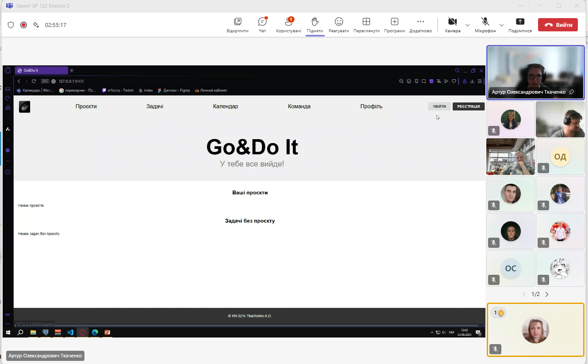The width and height of the screenshot is (588, 364).
Task: Click the sparkle AI icon beside the timer
Action: [x=36, y=25]
